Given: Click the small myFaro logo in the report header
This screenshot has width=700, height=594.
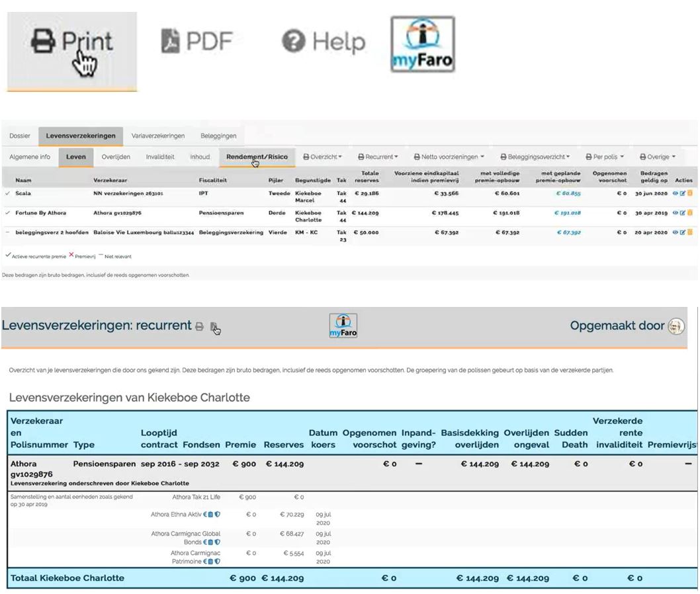Looking at the screenshot, I should click(x=343, y=325).
